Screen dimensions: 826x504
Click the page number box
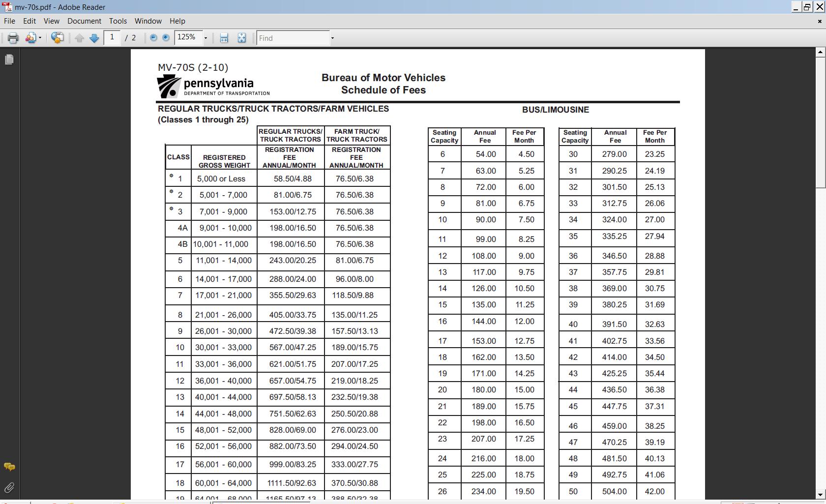(x=112, y=38)
